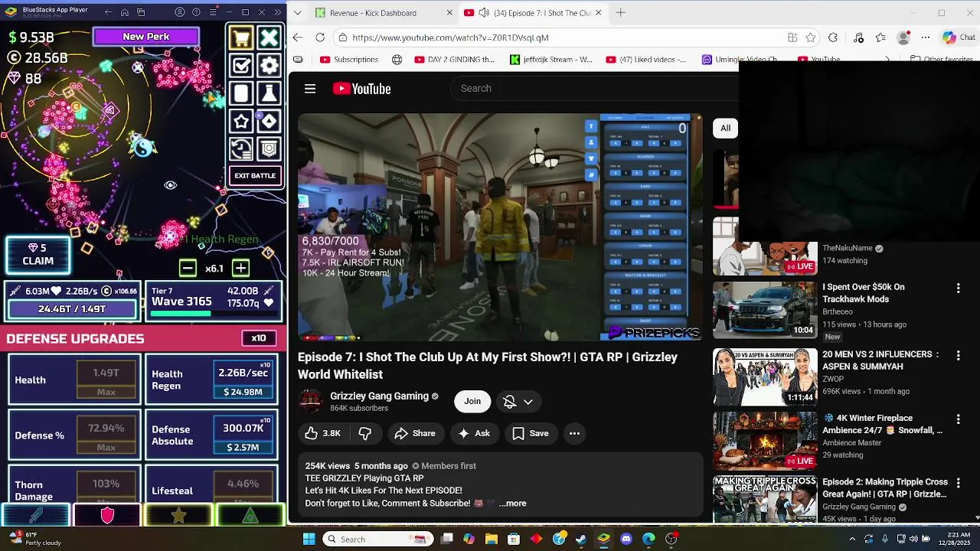Claim the 5 gems reward
The height and width of the screenshot is (551, 980).
[38, 255]
